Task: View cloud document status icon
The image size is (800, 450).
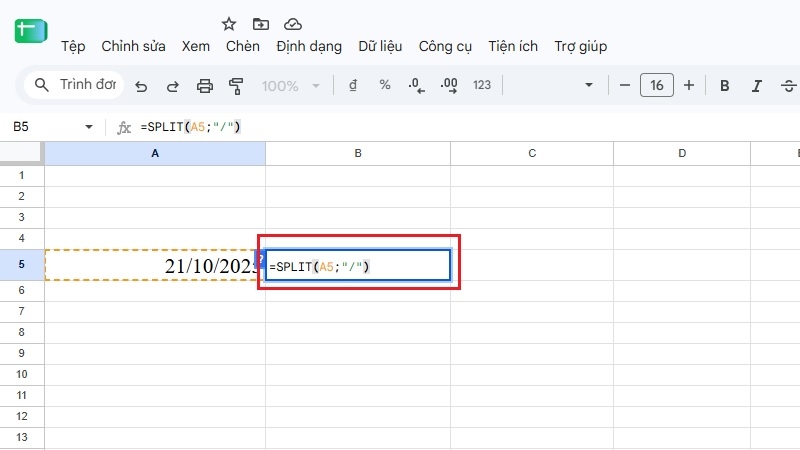Action: pyautogui.click(x=293, y=24)
